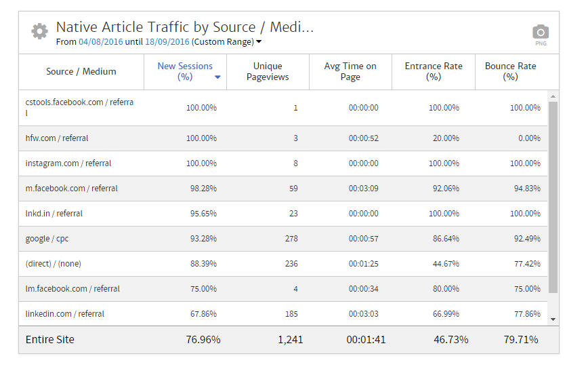588x371 pixels.
Task: Sort by Bounce Rate (%) column
Action: tap(510, 71)
